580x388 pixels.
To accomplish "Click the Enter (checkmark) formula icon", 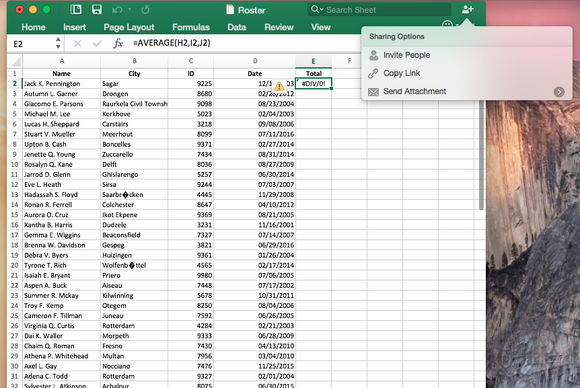I will pos(97,44).
